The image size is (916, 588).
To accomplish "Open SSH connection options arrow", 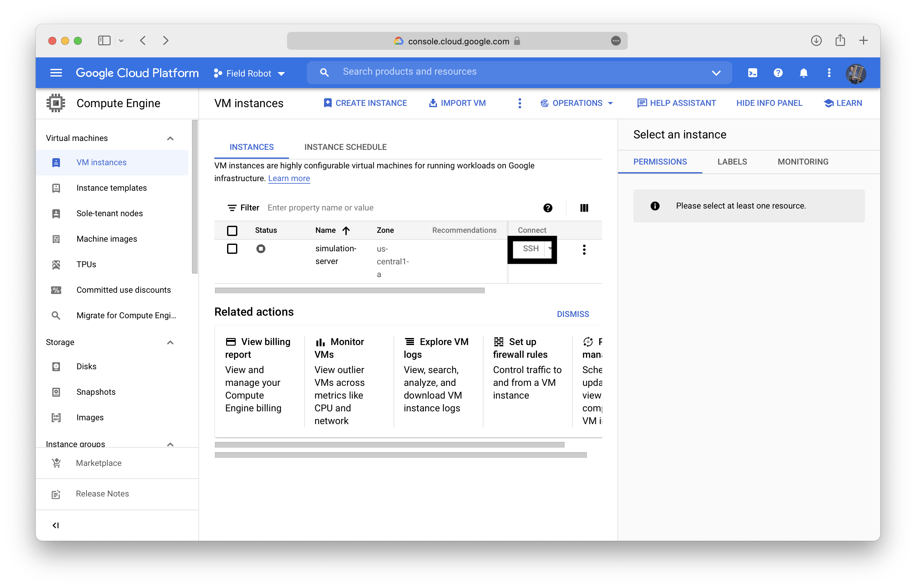I will (549, 249).
